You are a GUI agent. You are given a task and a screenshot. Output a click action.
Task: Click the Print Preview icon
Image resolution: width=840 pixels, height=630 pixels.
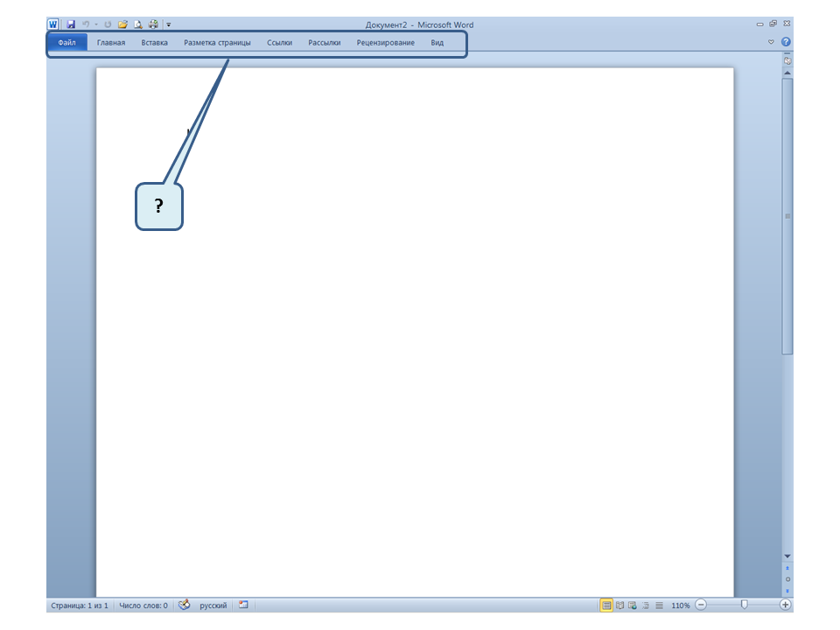click(x=138, y=24)
